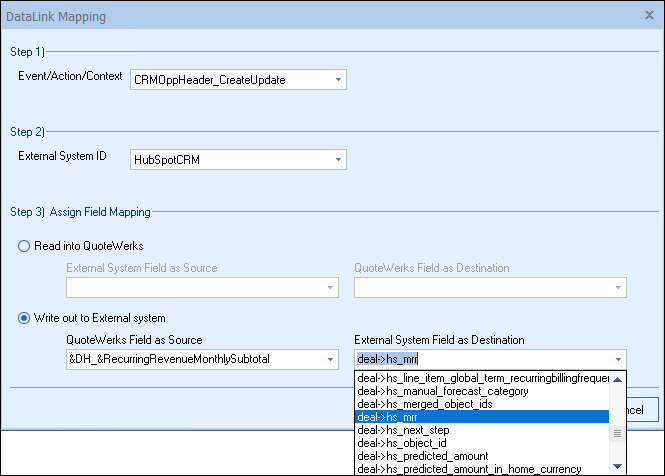The height and width of the screenshot is (476, 665).
Task: Choose deal->hs_line_item_global_term_recurringbillingfrequency from list
Action: [482, 379]
